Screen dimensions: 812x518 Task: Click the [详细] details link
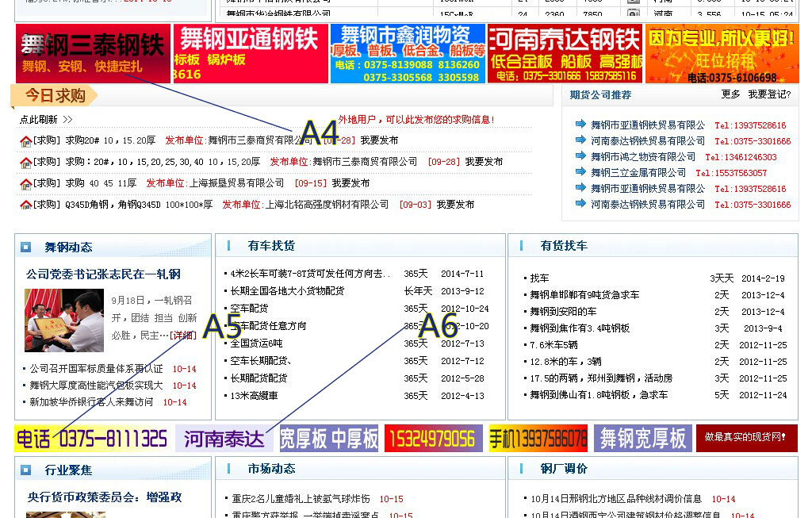click(x=183, y=336)
